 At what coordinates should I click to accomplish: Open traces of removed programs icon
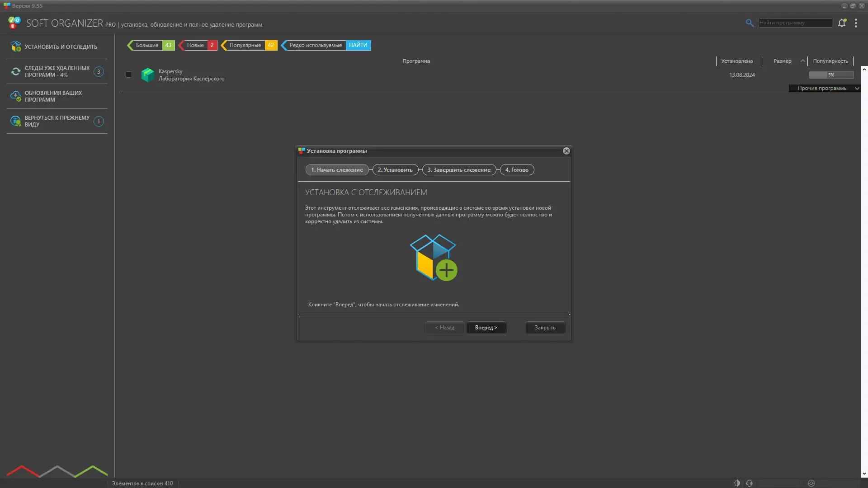click(16, 71)
